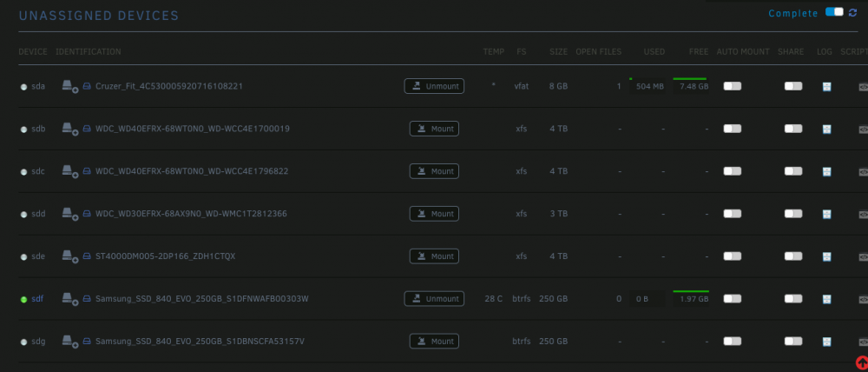Open the log icon for sdd
The width and height of the screenshot is (868, 372).
(x=826, y=214)
